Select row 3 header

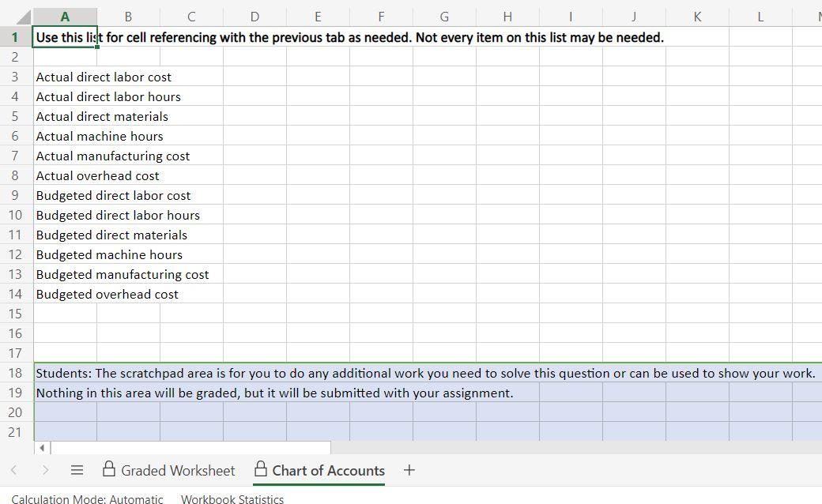(x=15, y=77)
